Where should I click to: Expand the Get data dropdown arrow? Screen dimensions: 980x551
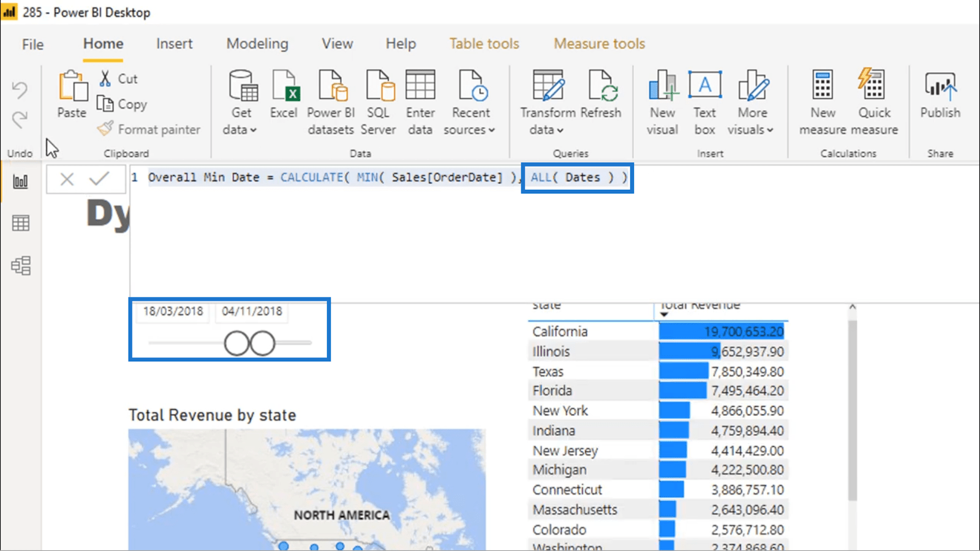click(x=254, y=130)
